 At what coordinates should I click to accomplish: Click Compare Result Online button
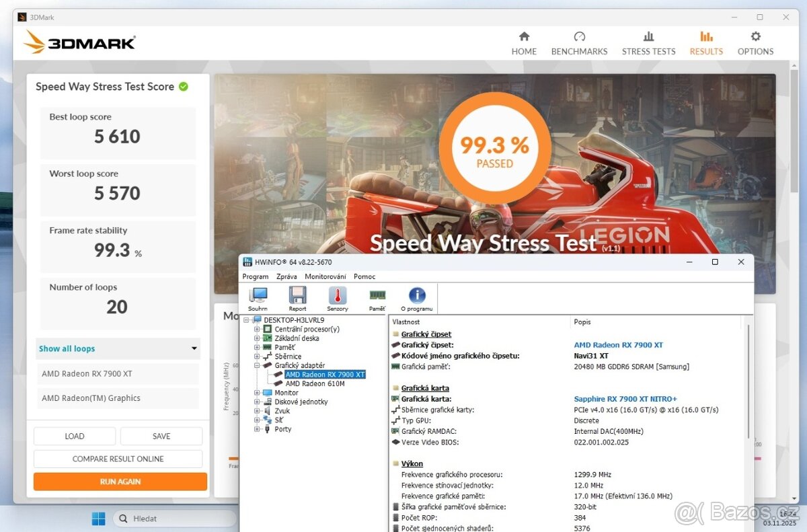tap(118, 459)
